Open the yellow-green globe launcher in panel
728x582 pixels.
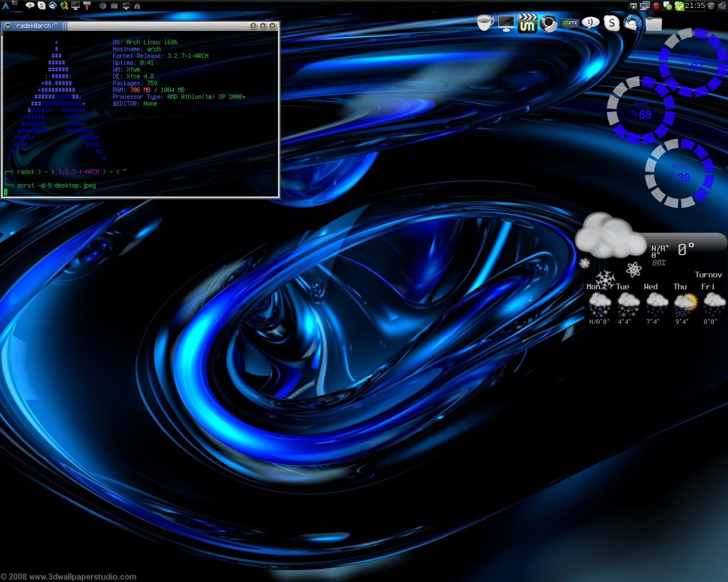(x=64, y=6)
